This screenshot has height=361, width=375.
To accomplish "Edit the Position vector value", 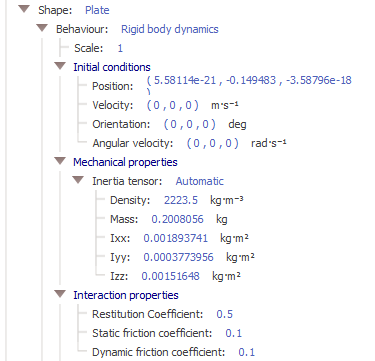I will [249, 85].
